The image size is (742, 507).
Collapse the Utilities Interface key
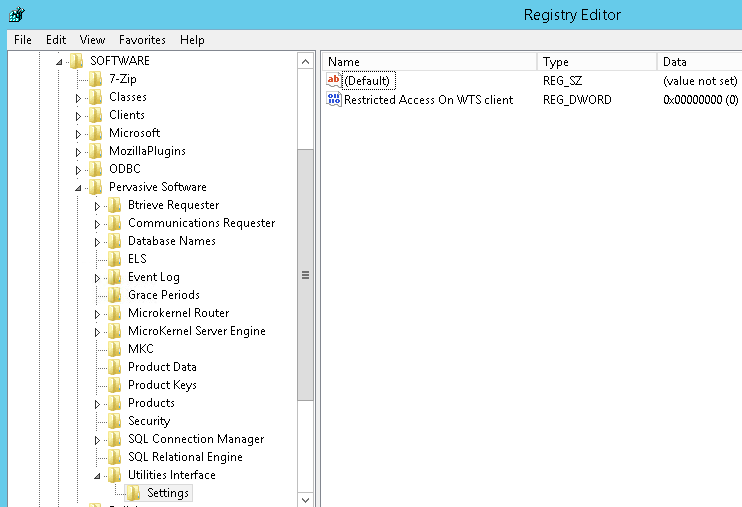coord(97,476)
